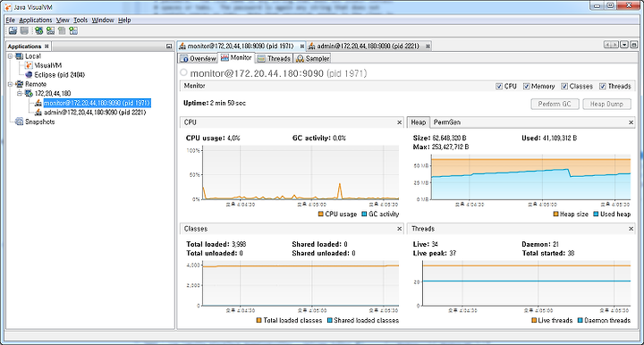Image resolution: width=644 pixels, height=345 pixels.
Task: Click the third toolbar icon with green plus
Action: tap(39, 30)
